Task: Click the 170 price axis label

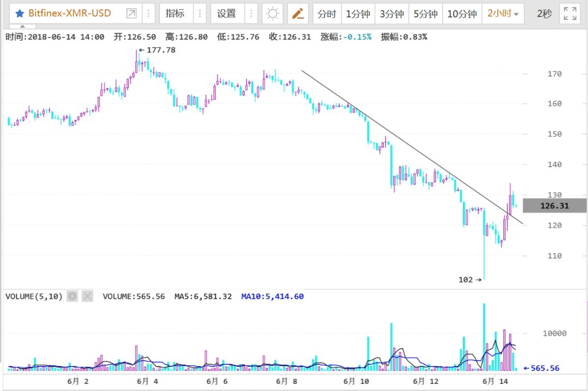Action: click(555, 74)
